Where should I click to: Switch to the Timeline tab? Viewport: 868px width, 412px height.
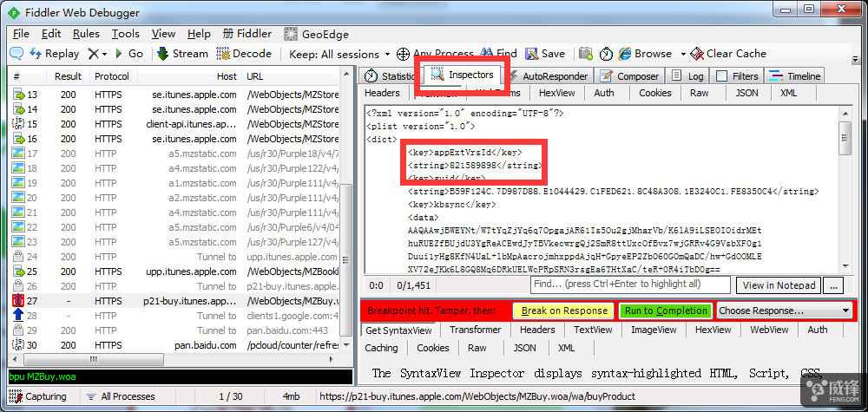pos(795,76)
